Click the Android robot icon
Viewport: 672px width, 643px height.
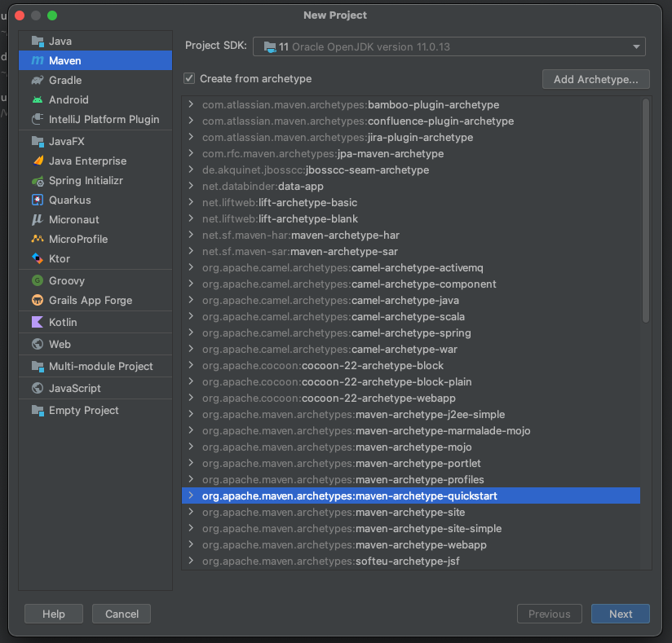(38, 99)
